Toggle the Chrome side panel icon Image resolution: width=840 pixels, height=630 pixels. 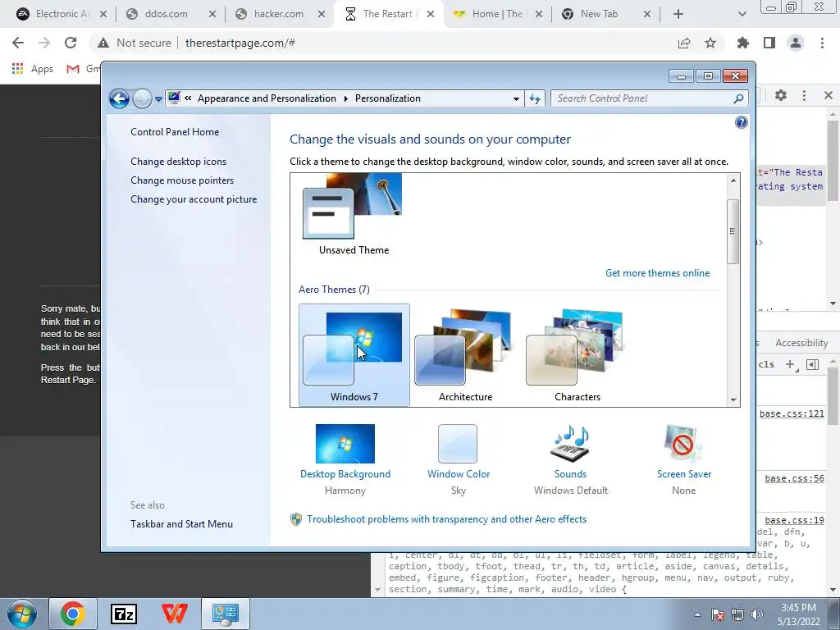pos(769,43)
